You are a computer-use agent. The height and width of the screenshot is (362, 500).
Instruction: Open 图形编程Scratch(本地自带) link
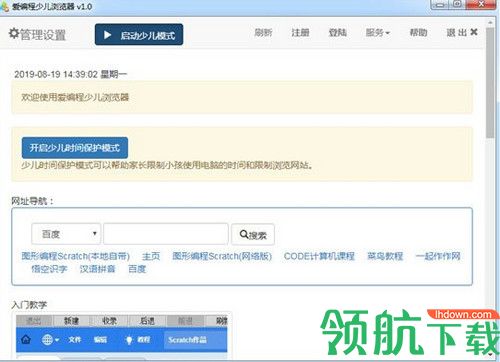point(76,256)
